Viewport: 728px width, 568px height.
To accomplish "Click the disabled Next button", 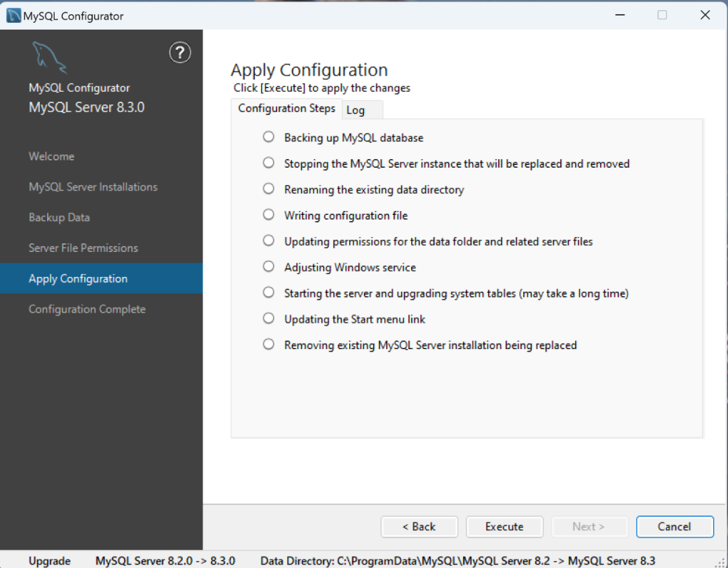I will point(588,527).
